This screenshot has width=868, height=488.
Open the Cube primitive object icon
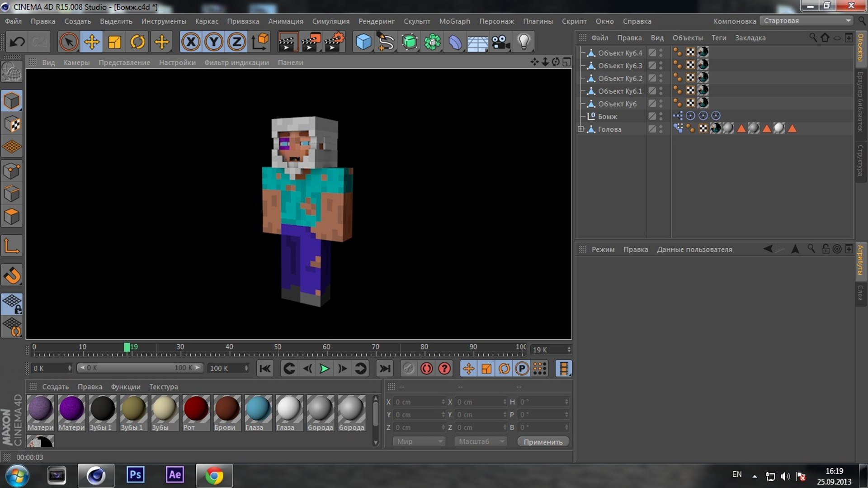click(363, 42)
